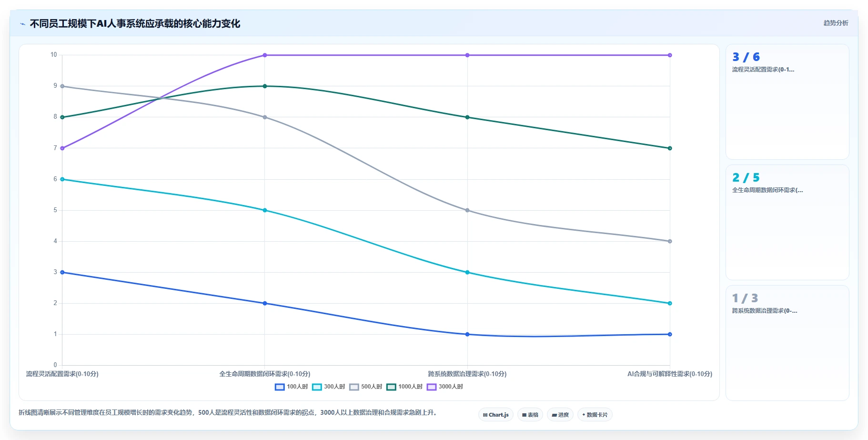Click the 表格 tag at the bottom
This screenshot has height=440, width=868.
coord(530,415)
